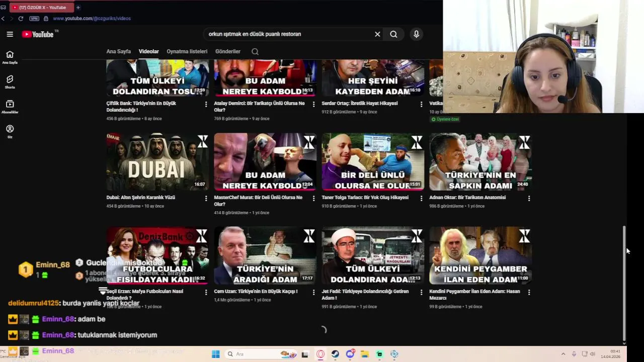Search within the channel using magnifier icon

point(255,51)
